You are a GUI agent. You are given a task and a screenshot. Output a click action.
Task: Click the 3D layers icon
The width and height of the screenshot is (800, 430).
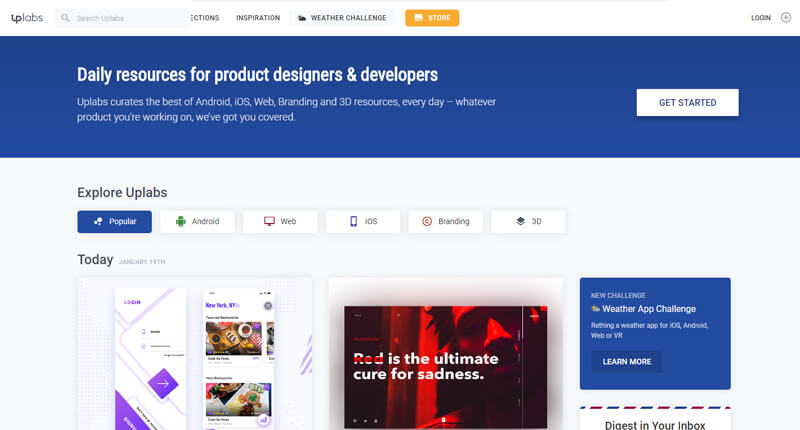(x=520, y=221)
